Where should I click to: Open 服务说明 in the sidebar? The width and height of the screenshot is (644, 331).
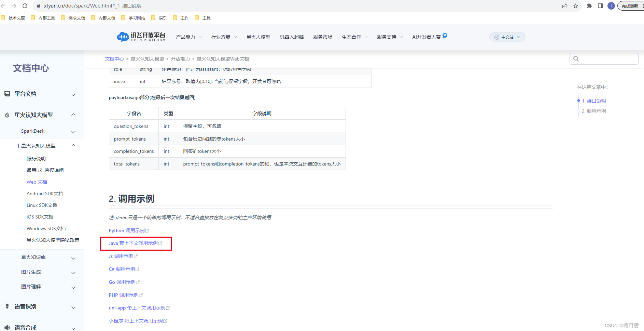36,159
